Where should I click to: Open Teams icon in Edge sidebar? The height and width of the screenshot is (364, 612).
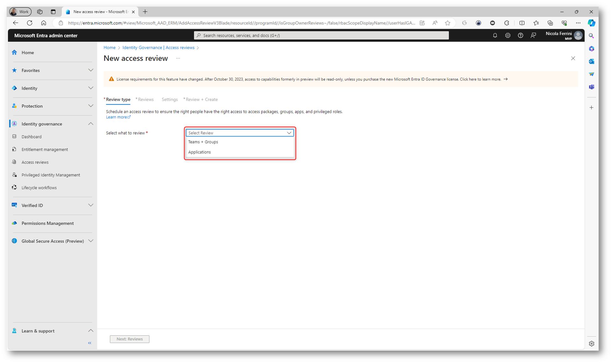[591, 87]
